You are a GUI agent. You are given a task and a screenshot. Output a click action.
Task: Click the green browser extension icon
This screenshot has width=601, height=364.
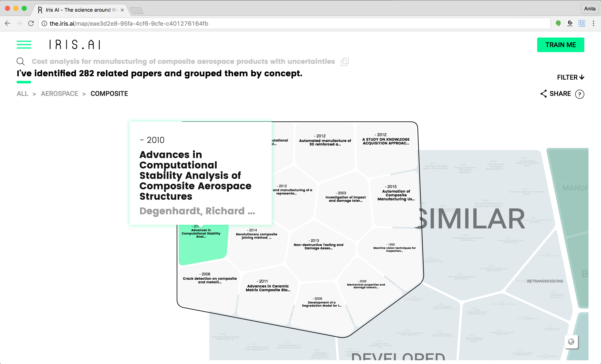[558, 23]
